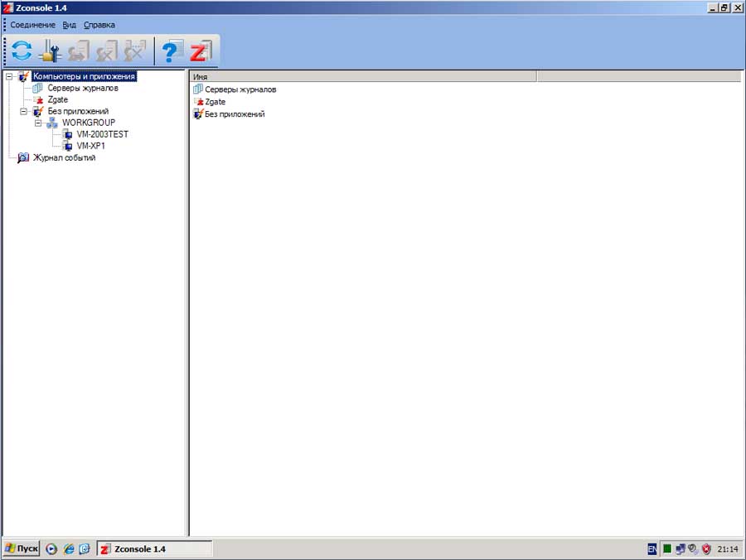Click the VM-2003TEST computer icon
The height and width of the screenshot is (560, 746).
point(68,134)
